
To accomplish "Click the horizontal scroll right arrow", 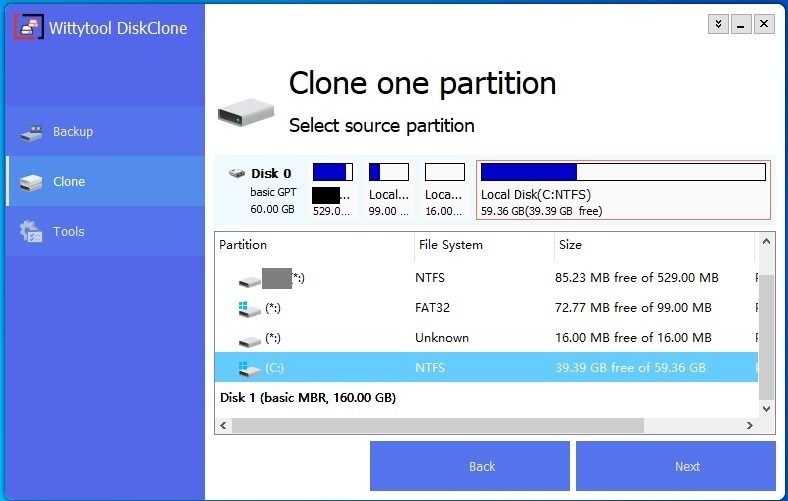I will (x=750, y=426).
